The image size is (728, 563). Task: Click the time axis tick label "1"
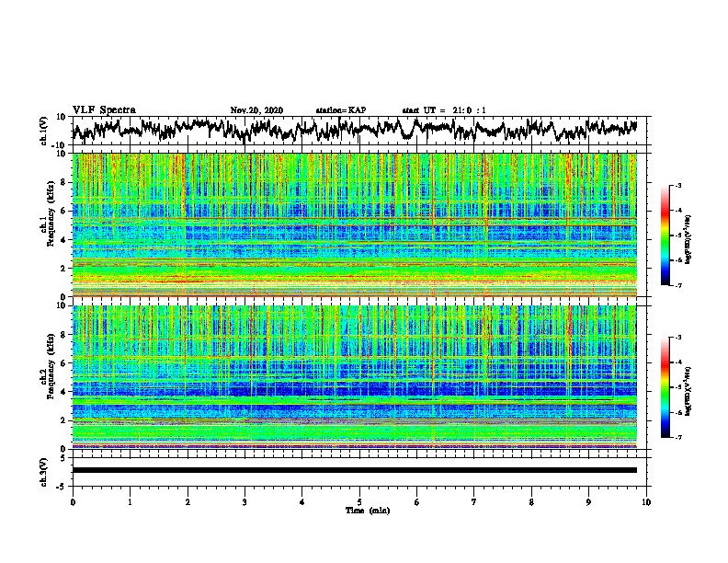pyautogui.click(x=130, y=502)
